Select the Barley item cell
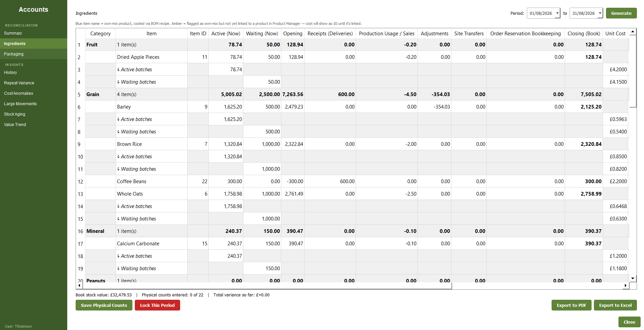 pyautogui.click(x=151, y=107)
